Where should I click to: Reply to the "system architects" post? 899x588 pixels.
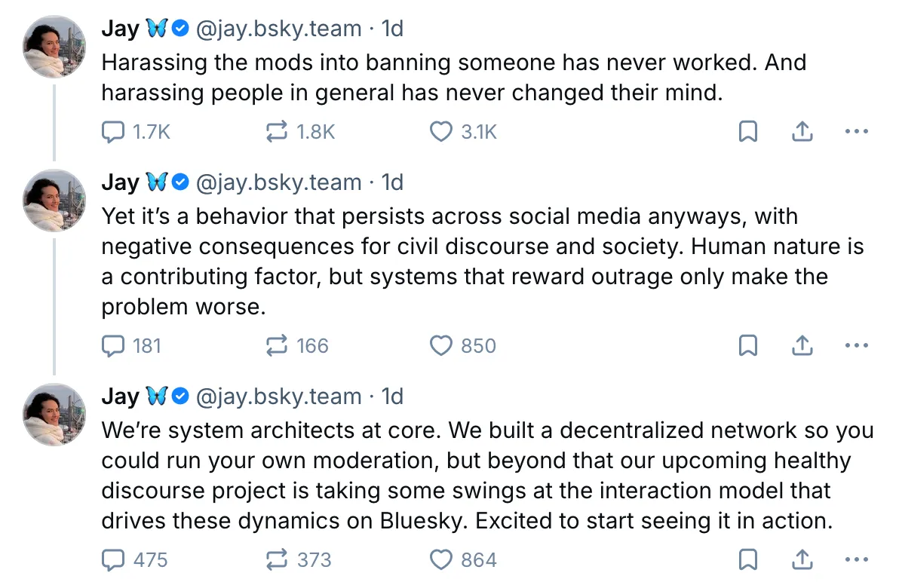113,560
